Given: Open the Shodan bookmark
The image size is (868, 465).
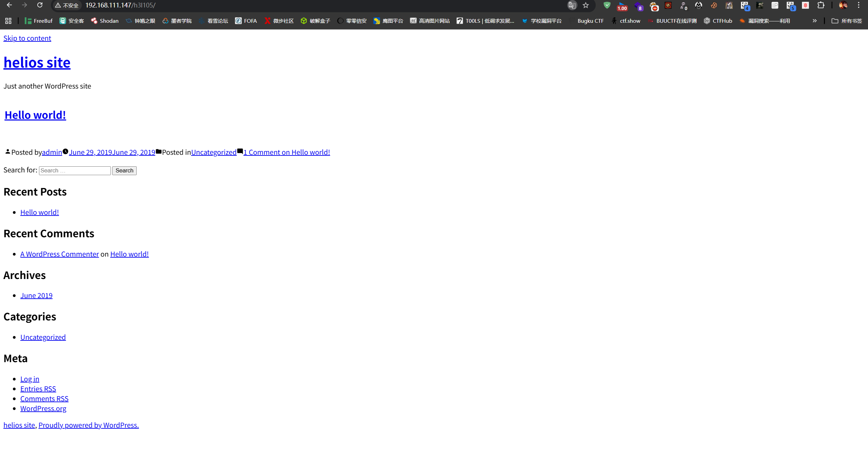Looking at the screenshot, I should click(105, 21).
